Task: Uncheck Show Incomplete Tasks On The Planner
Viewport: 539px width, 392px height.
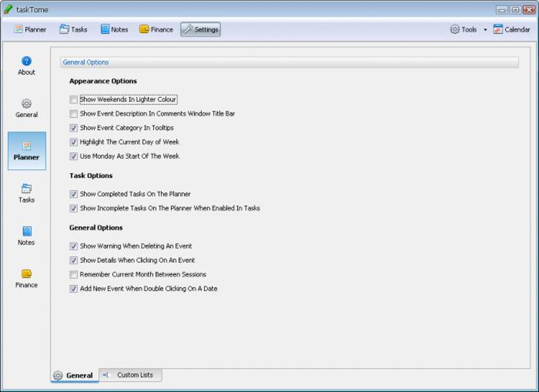Action: [73, 208]
